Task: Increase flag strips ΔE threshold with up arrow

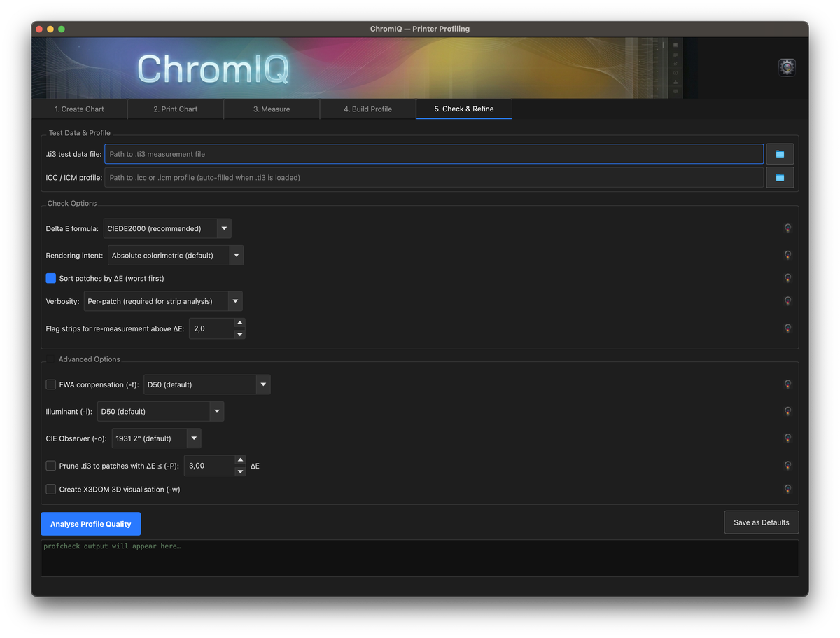Action: 239,323
